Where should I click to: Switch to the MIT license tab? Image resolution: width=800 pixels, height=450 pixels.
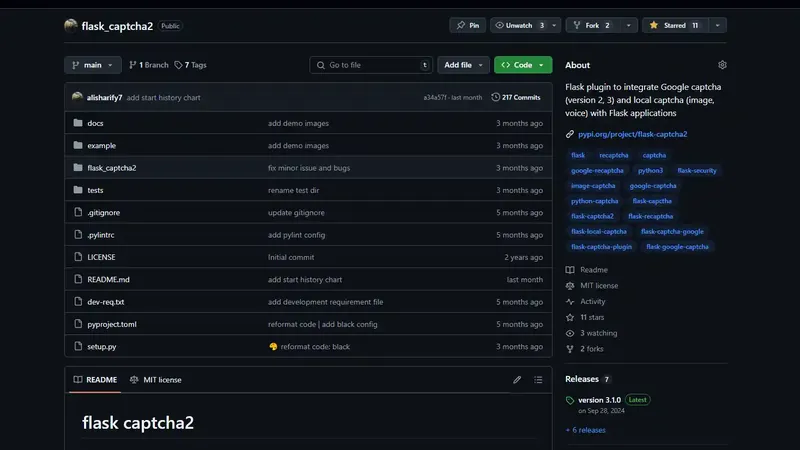[156, 380]
